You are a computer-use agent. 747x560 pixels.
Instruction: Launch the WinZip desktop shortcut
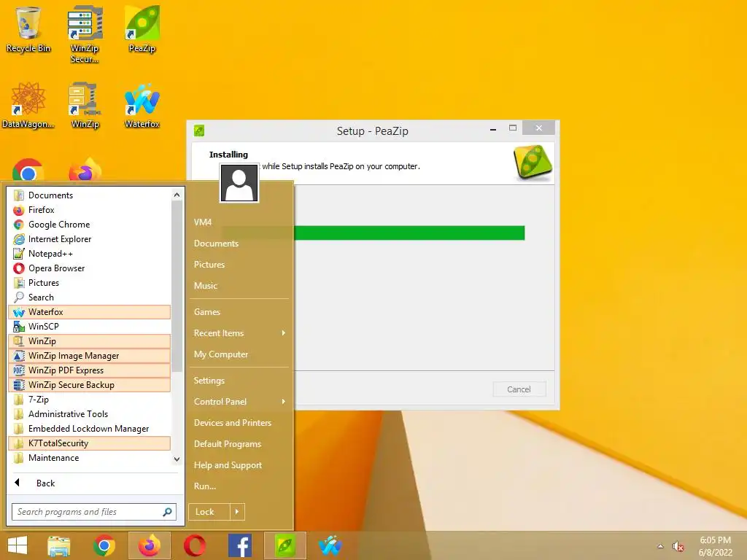point(85,106)
